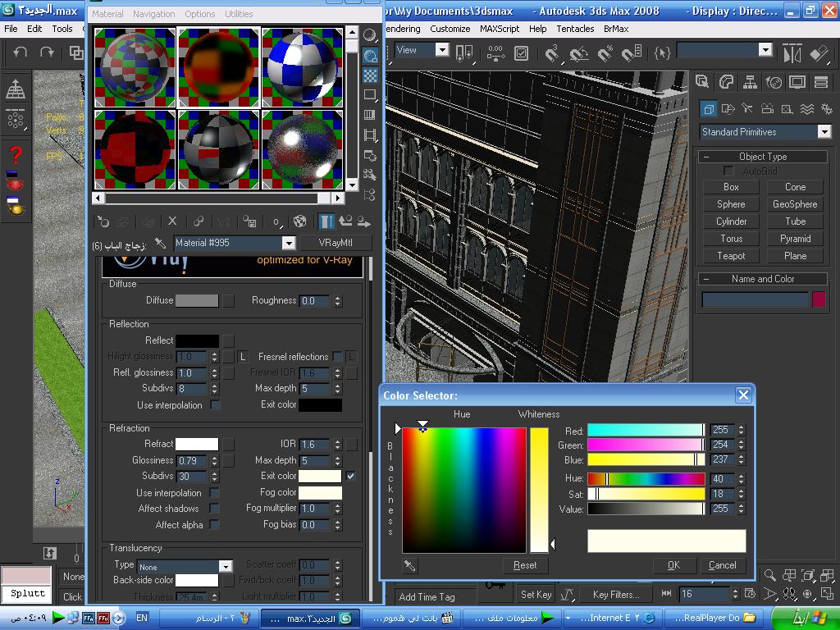Toggle the 3D Snaps magnet icon
The image size is (840, 630).
[552, 53]
